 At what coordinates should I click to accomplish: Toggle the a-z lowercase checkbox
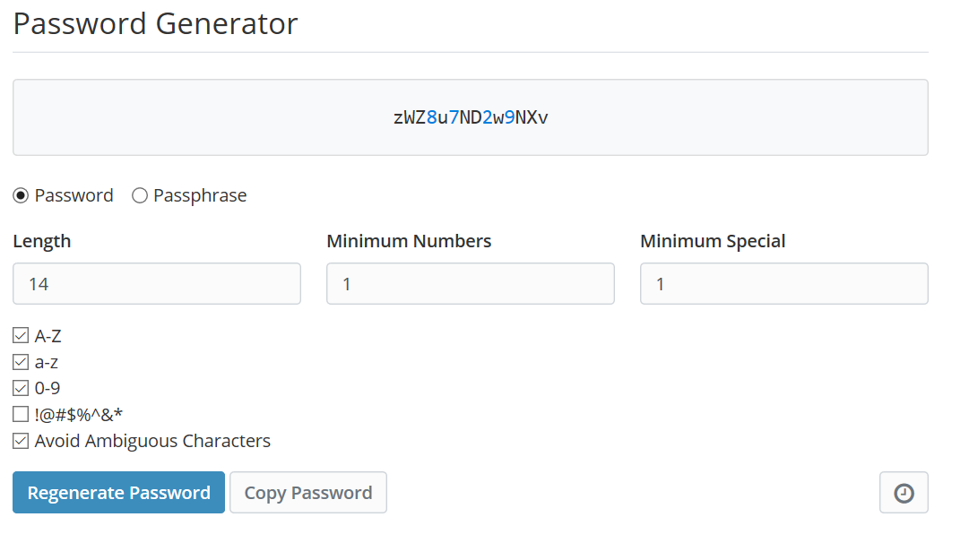tap(20, 361)
